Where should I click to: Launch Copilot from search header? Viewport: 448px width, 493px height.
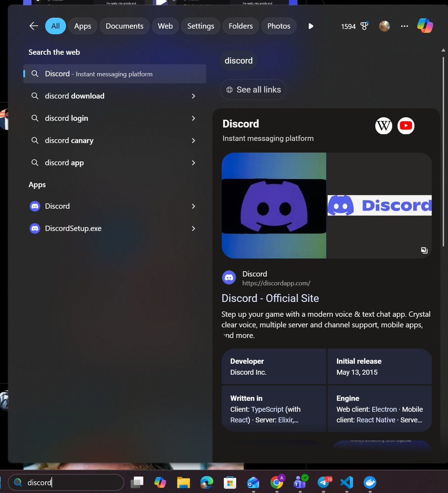point(425,26)
